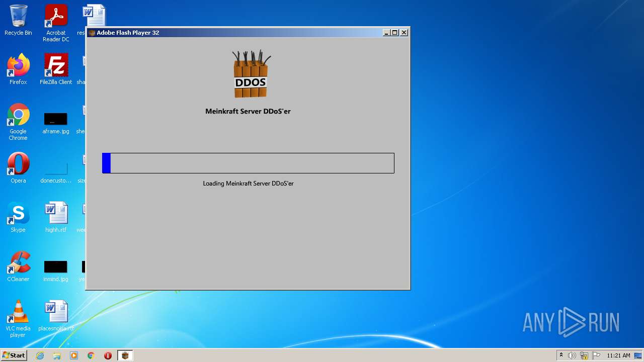
Task: Open Firefox from the desktop
Action: [x=18, y=69]
